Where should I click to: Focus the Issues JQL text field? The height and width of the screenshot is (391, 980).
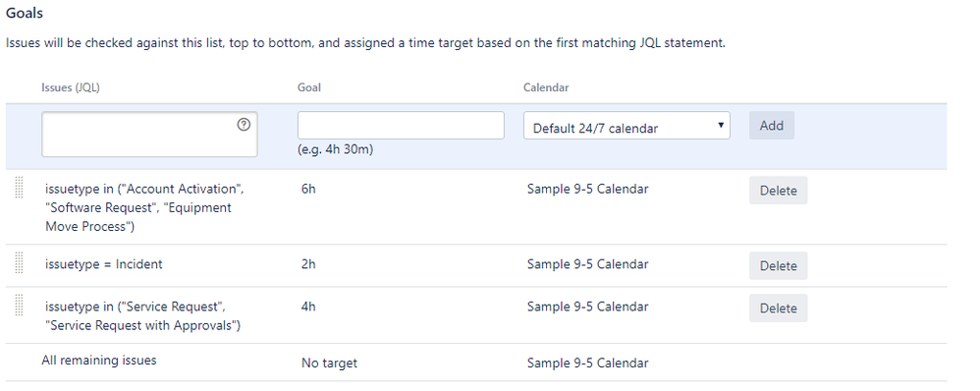pyautogui.click(x=149, y=134)
